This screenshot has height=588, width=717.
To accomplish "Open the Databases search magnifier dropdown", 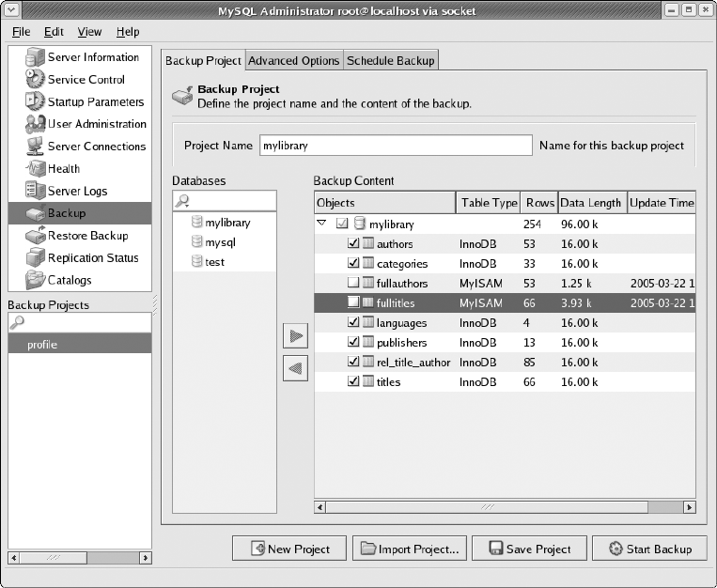I will [182, 201].
